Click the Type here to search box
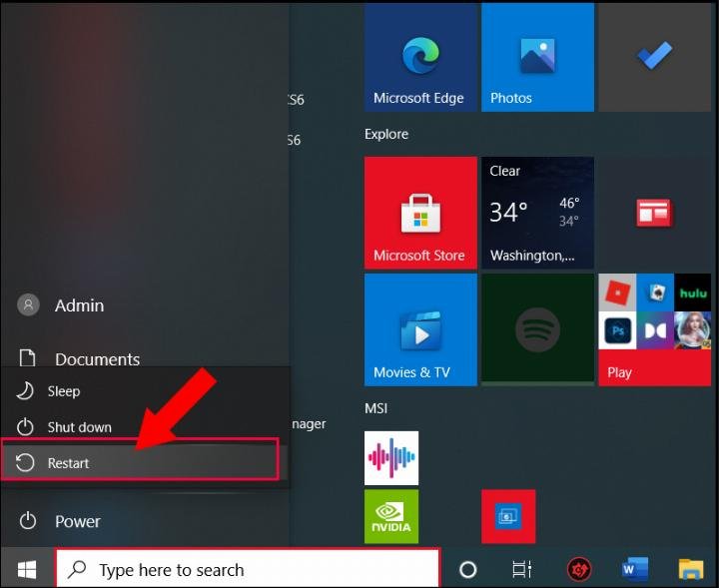The width and height of the screenshot is (719, 588). [x=248, y=570]
